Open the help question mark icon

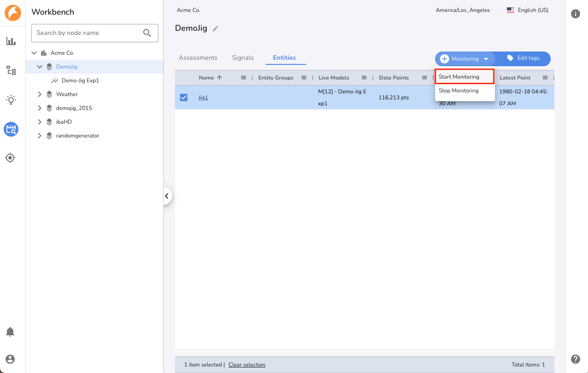pos(576,359)
